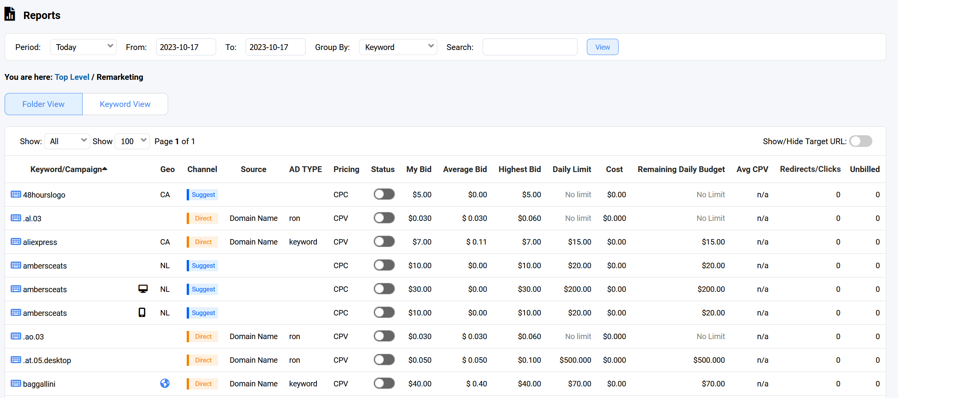This screenshot has height=398, width=980.
Task: Enable Show/Hide Target URL switch
Action: coord(860,141)
